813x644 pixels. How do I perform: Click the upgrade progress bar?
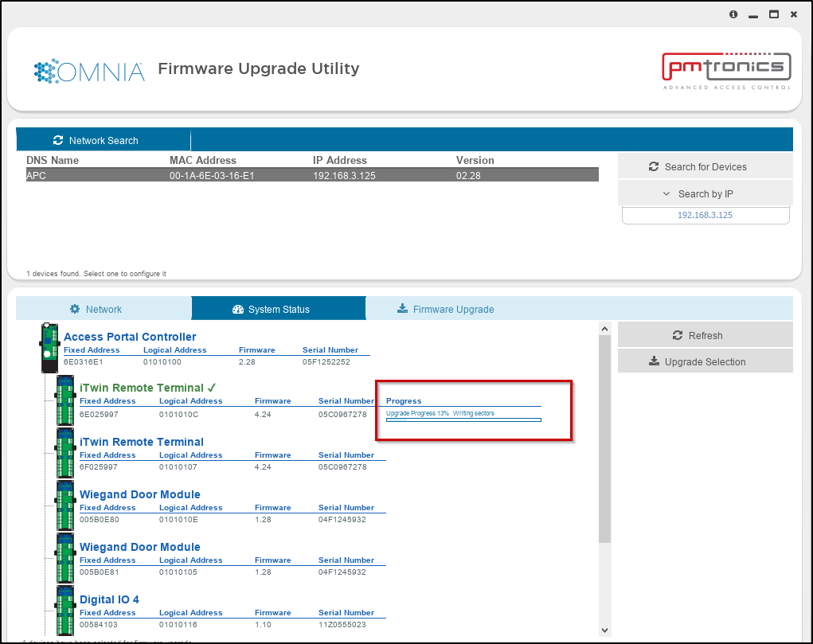click(463, 420)
